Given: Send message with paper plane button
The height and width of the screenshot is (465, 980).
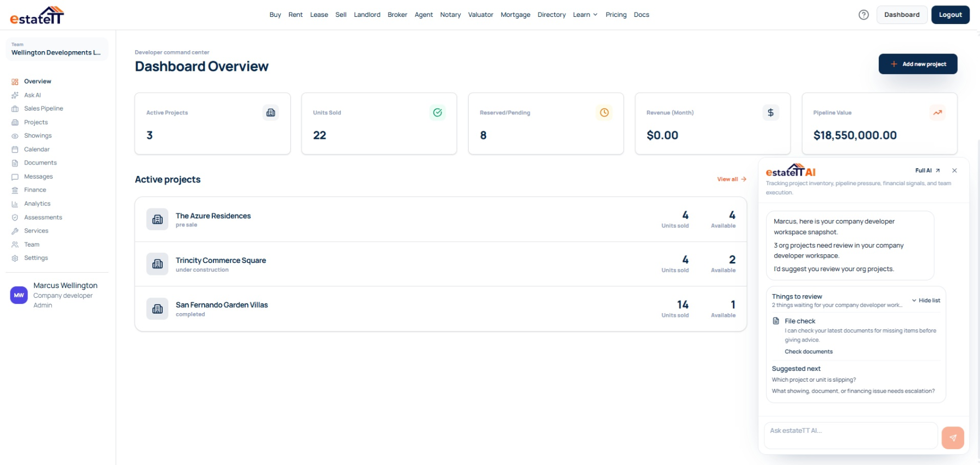Looking at the screenshot, I should 953,438.
